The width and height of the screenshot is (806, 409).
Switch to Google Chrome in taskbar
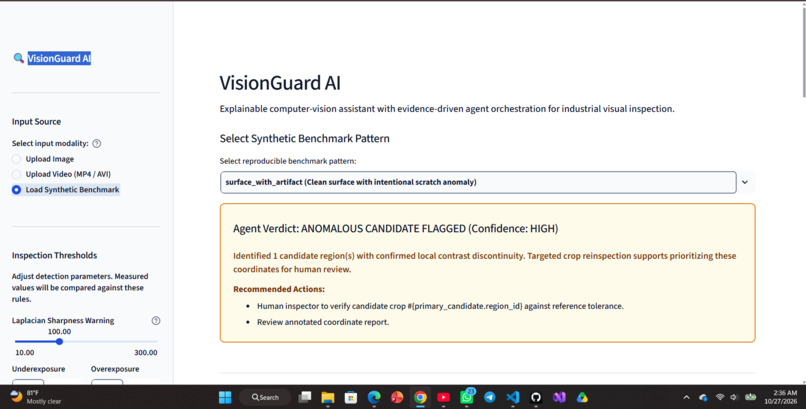click(420, 397)
